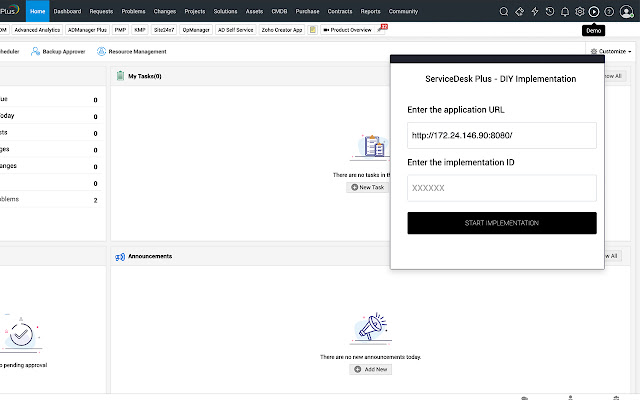The height and width of the screenshot is (400, 640).
Task: Open the Community tab
Action: point(403,11)
